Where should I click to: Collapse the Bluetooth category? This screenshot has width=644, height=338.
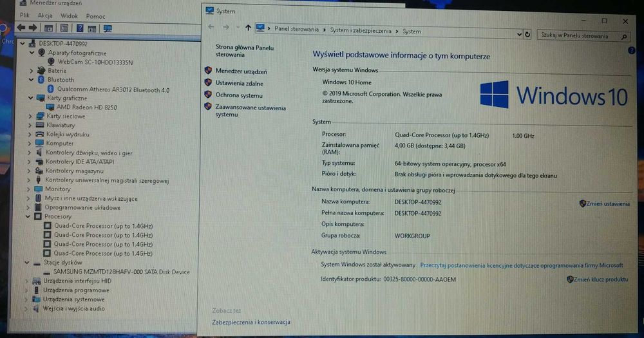31,80
